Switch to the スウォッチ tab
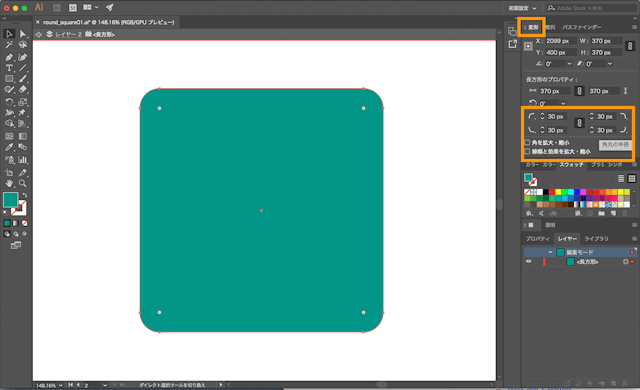The height and width of the screenshot is (390, 640). pyautogui.click(x=571, y=164)
